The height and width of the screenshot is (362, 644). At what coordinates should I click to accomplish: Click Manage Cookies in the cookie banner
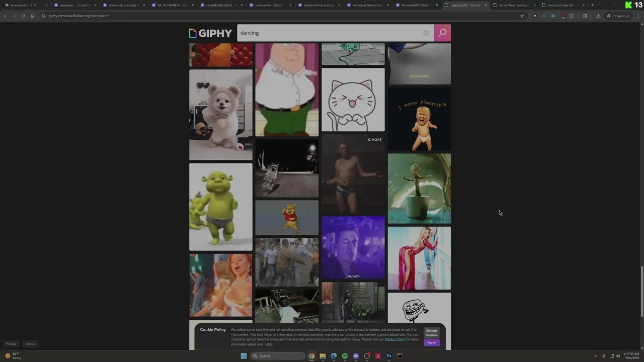point(432,333)
